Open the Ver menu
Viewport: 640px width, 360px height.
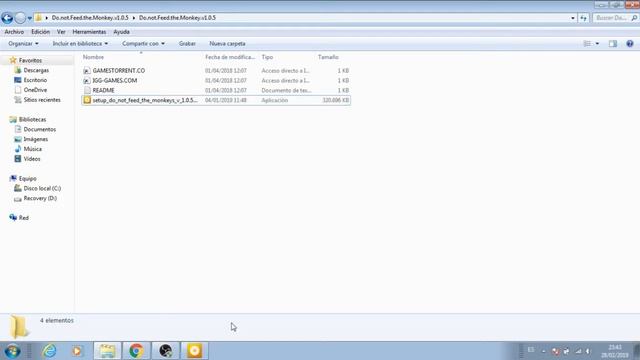pos(61,32)
